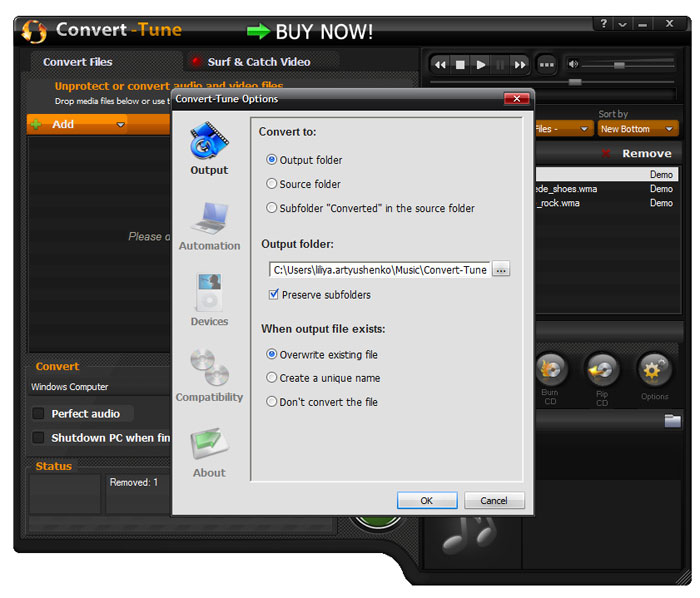Toggle the Preserve subfolders checkbox

point(274,295)
